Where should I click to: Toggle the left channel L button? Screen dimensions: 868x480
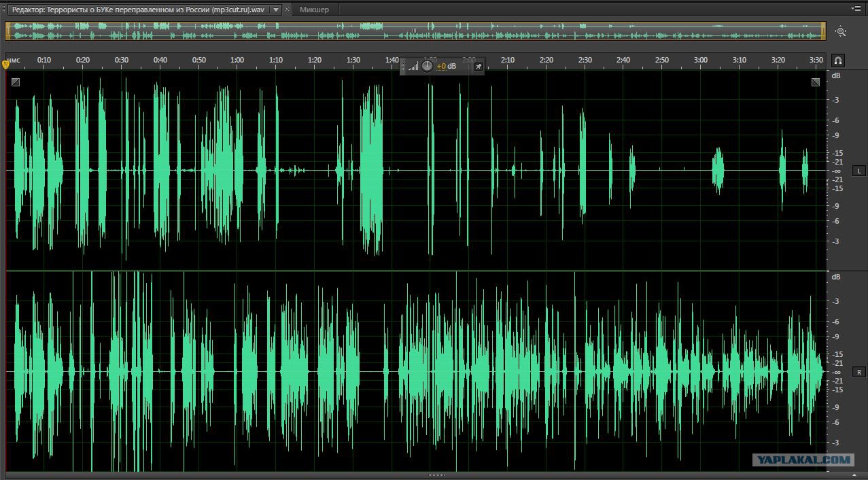(x=858, y=171)
